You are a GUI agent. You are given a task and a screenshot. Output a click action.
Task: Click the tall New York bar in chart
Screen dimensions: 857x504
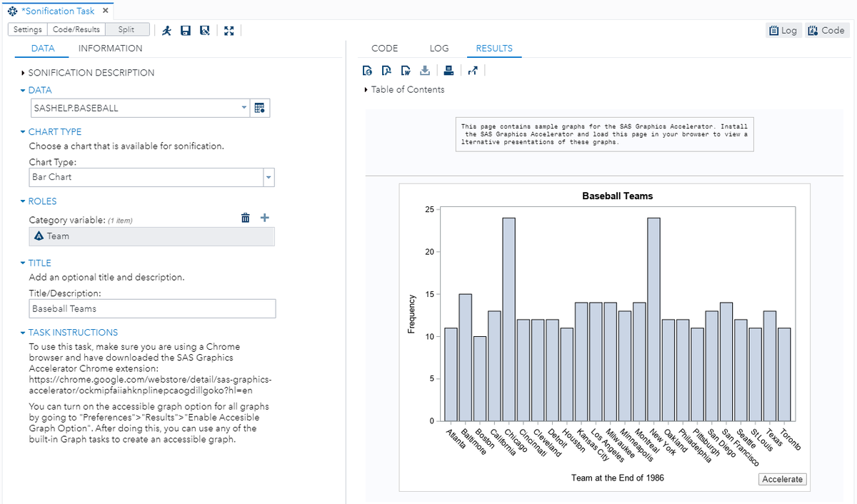[653, 319]
